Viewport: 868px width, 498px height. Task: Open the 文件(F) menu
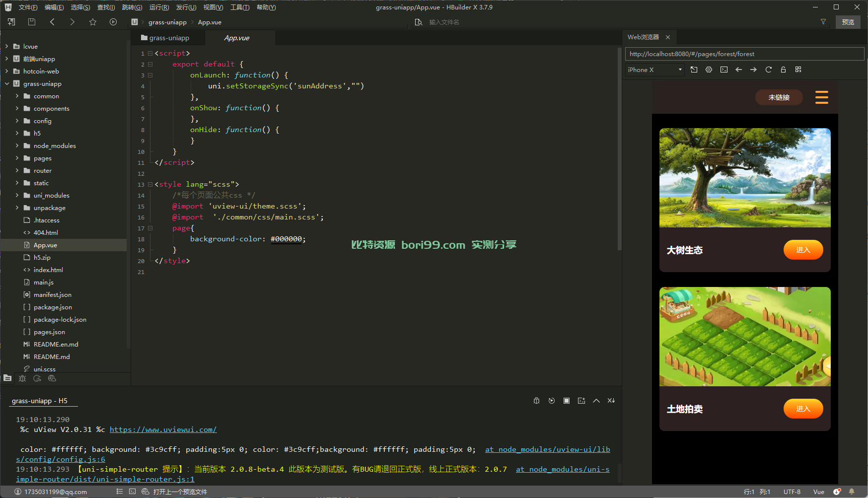[28, 7]
